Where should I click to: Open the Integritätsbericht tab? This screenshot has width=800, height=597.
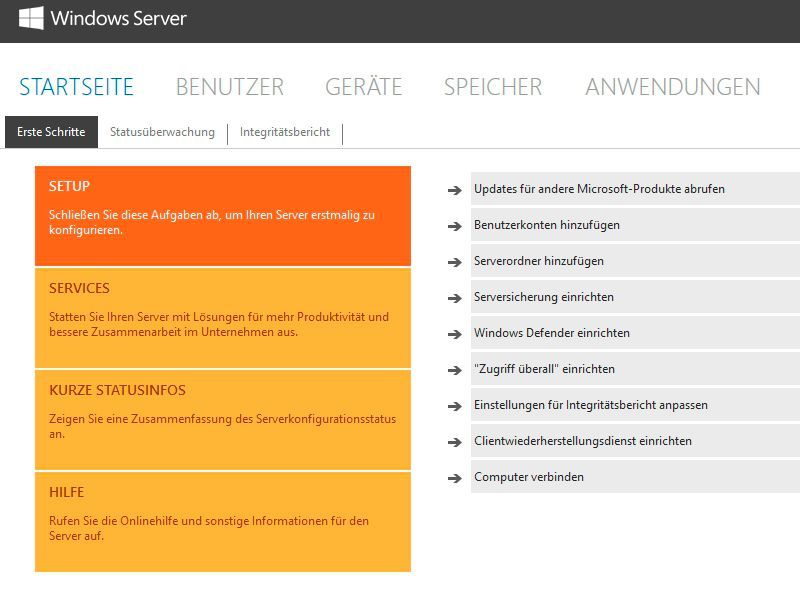click(x=284, y=131)
